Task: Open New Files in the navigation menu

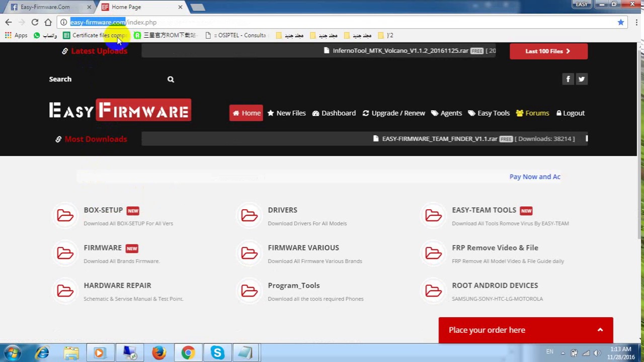Action: point(286,113)
